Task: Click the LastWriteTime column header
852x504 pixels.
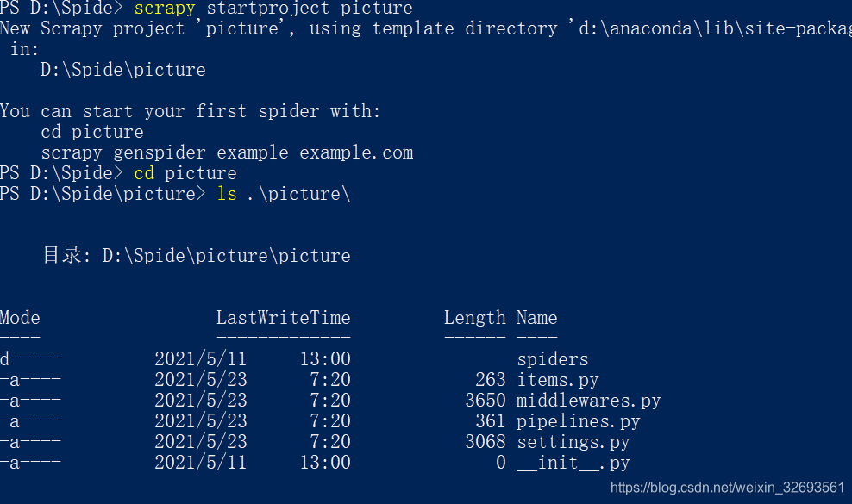Action: click(x=283, y=318)
